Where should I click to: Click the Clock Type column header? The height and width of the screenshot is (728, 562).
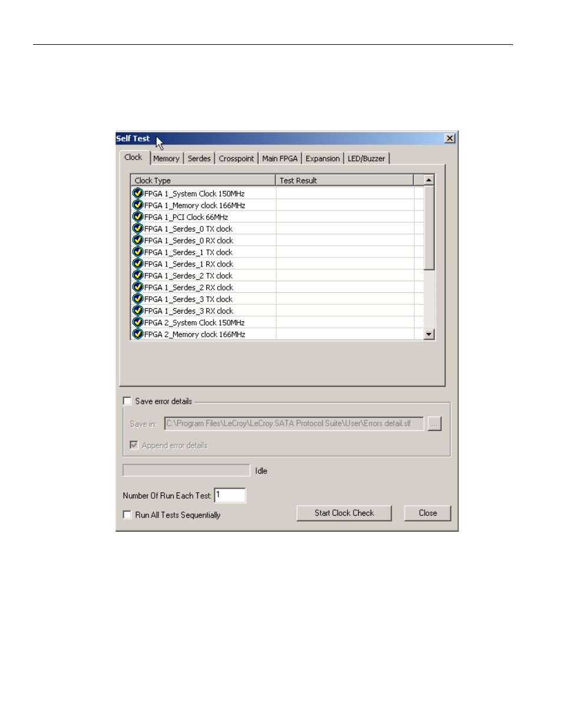[203, 180]
